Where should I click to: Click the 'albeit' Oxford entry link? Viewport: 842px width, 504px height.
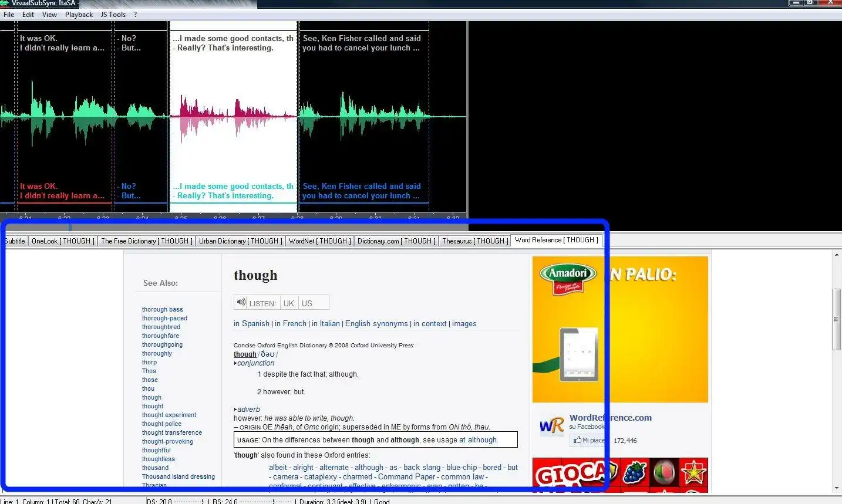point(278,467)
